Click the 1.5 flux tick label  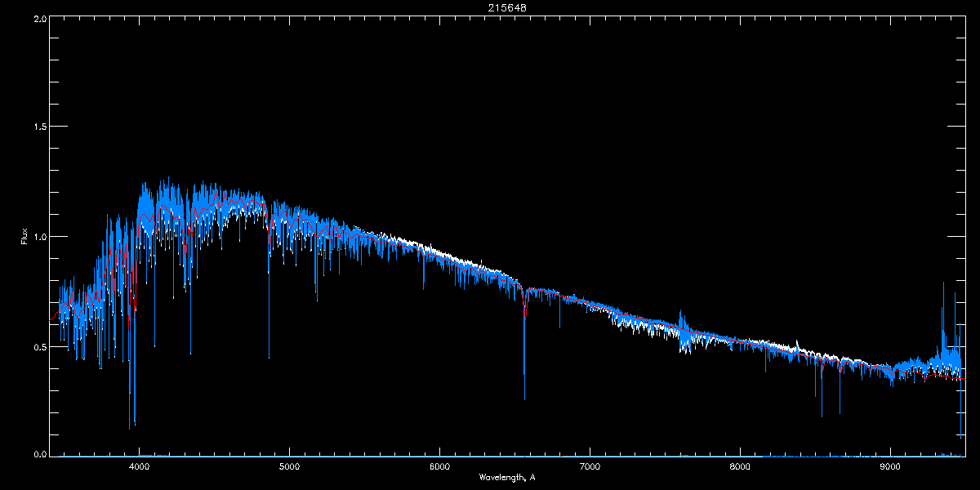(39, 127)
